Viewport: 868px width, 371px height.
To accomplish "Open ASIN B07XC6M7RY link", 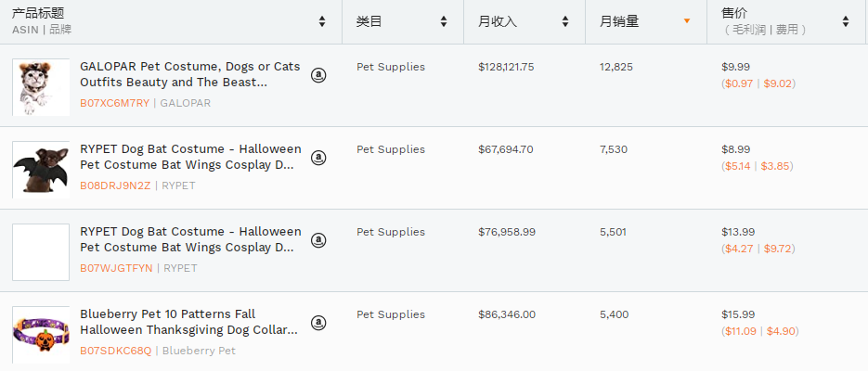I will pos(114,103).
